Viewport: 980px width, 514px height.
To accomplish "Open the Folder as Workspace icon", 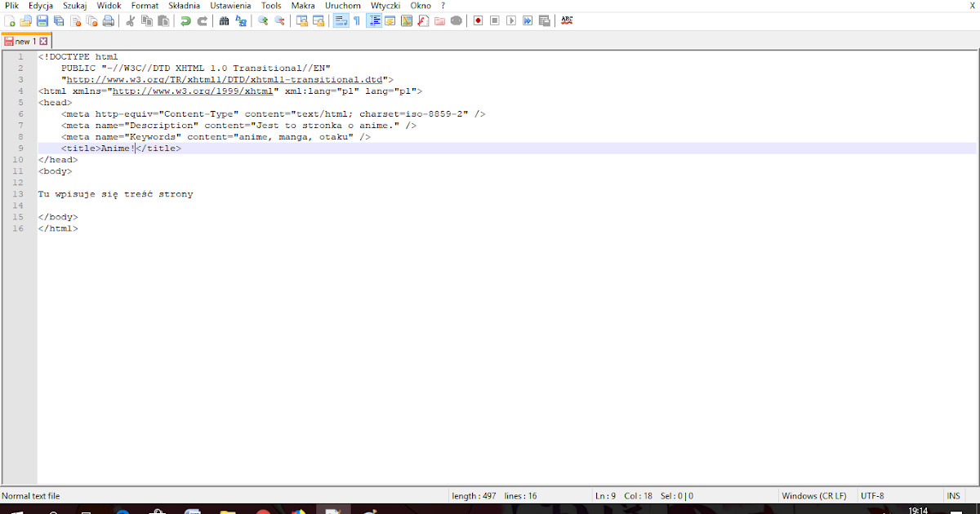I will point(439,20).
